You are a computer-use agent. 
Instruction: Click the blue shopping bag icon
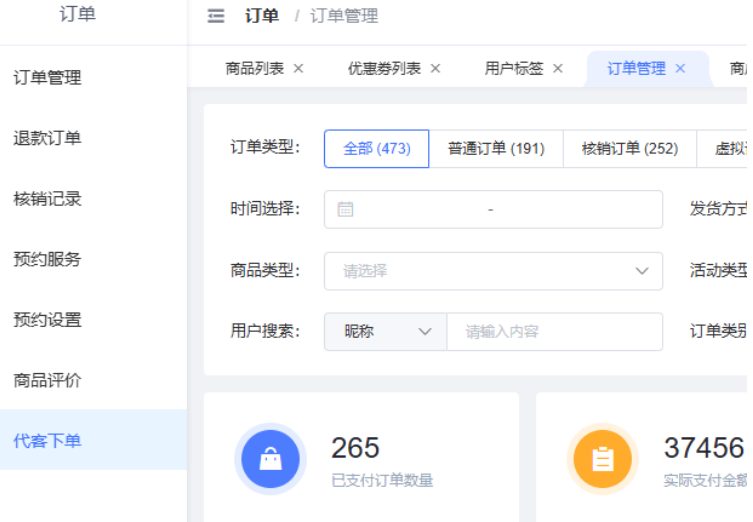pos(270,459)
